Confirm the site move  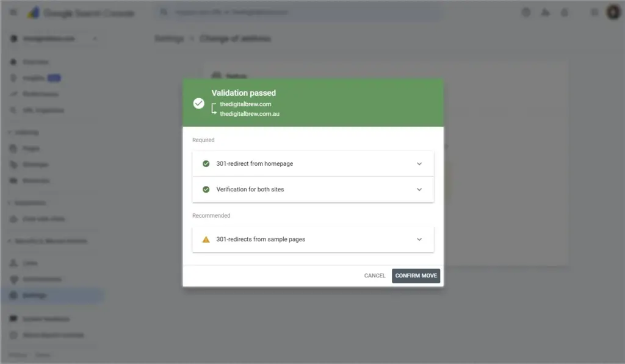coord(416,276)
